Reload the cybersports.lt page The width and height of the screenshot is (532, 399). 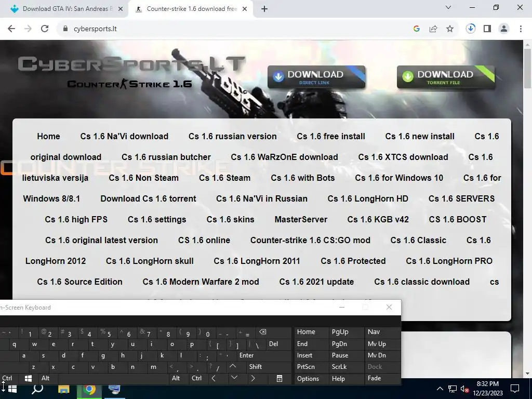[x=45, y=29]
